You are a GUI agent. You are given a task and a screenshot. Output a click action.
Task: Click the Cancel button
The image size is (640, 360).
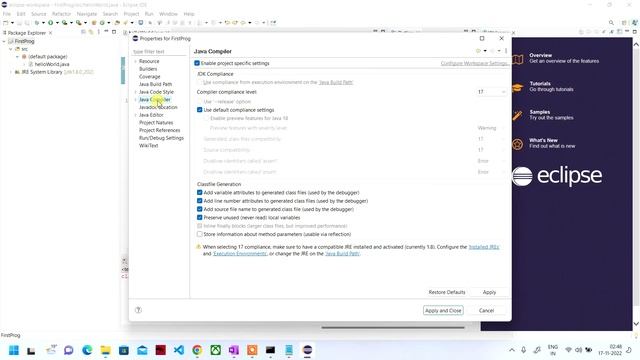pos(487,311)
